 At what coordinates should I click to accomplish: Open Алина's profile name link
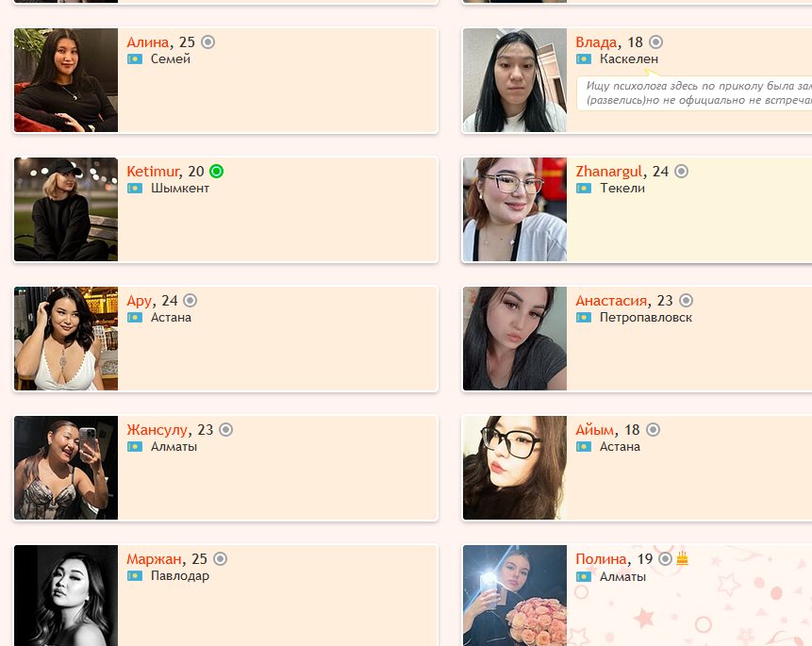tap(147, 41)
